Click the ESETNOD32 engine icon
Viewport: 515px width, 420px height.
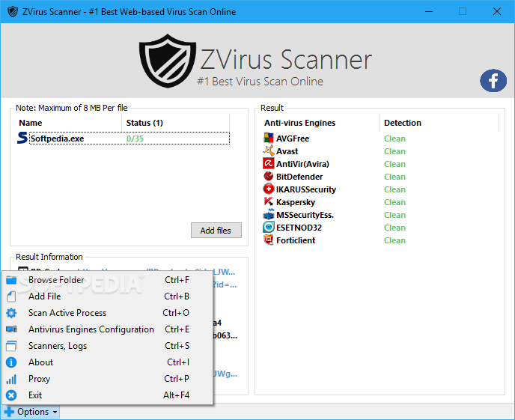click(268, 228)
